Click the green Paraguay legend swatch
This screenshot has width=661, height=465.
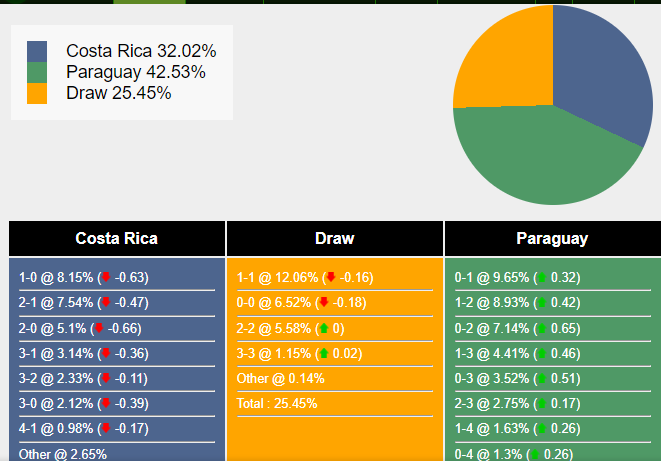point(37,72)
